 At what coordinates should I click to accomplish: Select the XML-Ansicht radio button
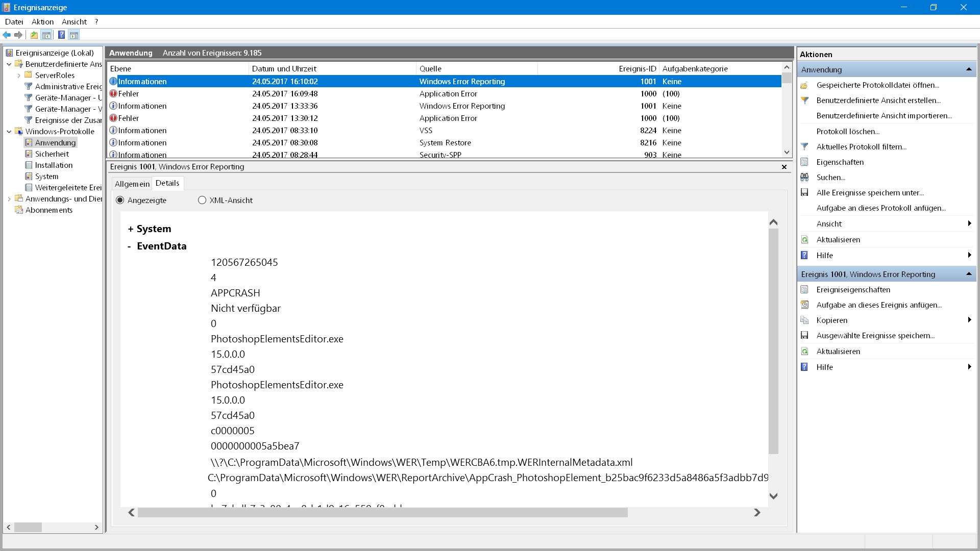(201, 200)
